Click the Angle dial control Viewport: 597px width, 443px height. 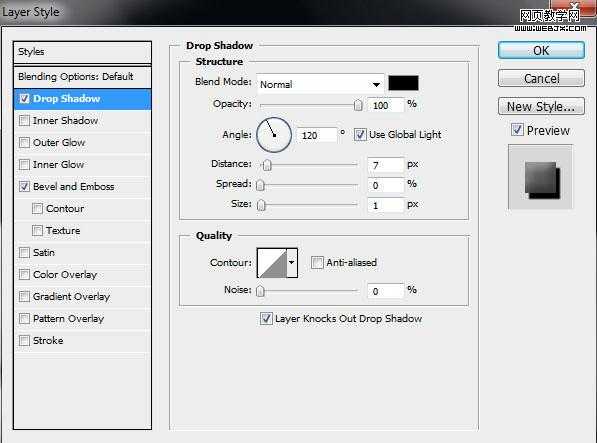pos(274,135)
